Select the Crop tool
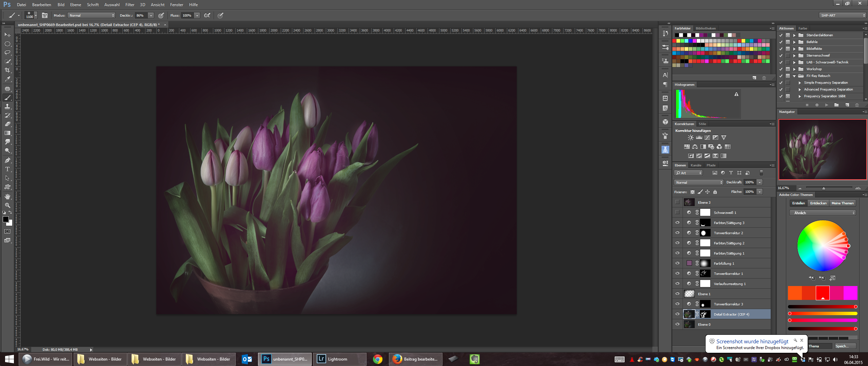The width and height of the screenshot is (868, 366). [x=7, y=70]
